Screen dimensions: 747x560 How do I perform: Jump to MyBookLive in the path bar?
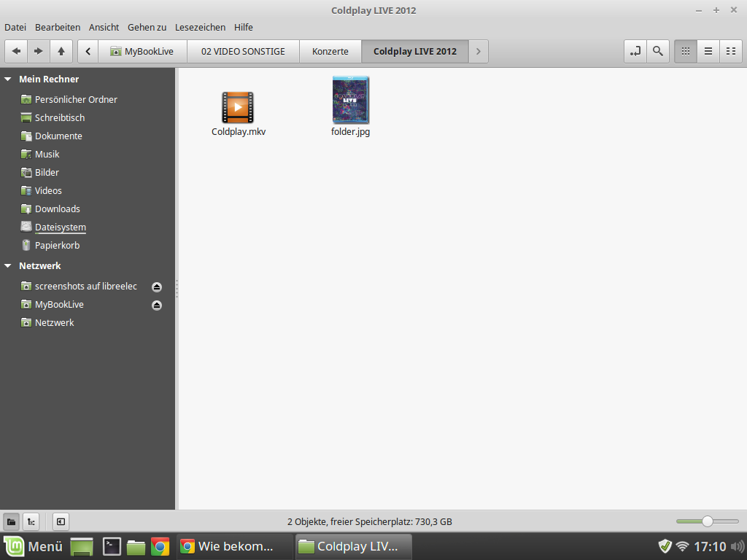tap(142, 52)
